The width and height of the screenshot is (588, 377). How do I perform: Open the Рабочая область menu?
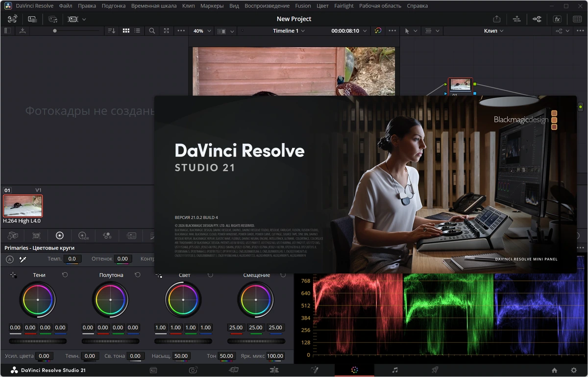click(380, 6)
